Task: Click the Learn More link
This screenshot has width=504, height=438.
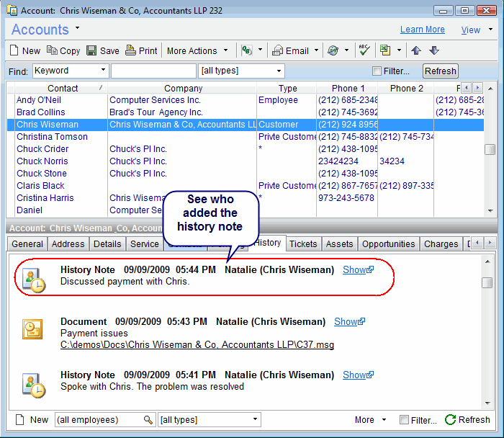Action: [x=422, y=30]
